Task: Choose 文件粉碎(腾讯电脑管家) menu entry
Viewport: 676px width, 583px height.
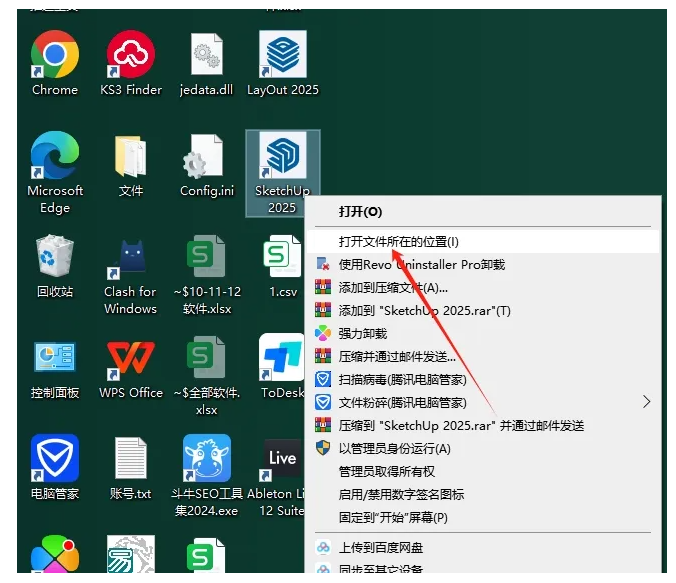Action: [x=483, y=402]
